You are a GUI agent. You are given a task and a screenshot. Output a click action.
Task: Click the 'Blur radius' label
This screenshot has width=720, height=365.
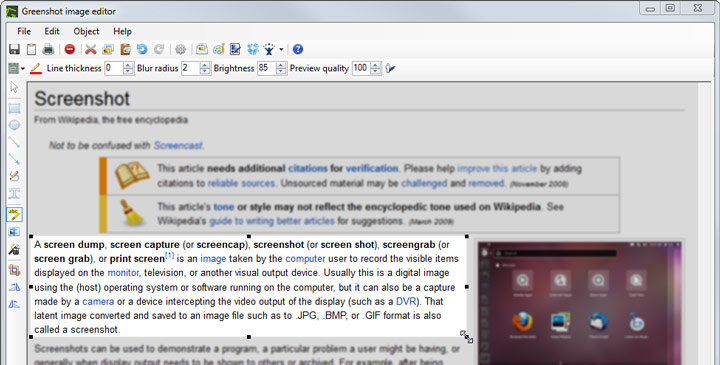point(158,68)
